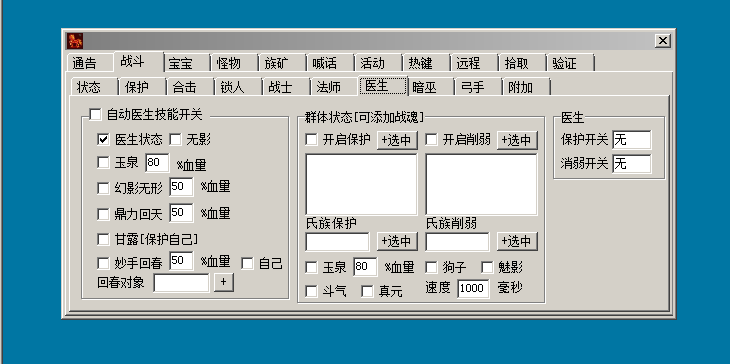Enable 幻影无形 checkbox
The width and height of the screenshot is (730, 364).
(x=103, y=188)
